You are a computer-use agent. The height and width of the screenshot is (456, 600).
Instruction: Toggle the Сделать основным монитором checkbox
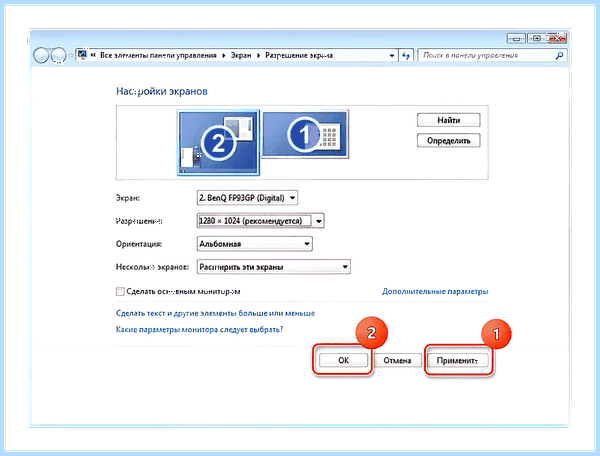pyautogui.click(x=120, y=292)
